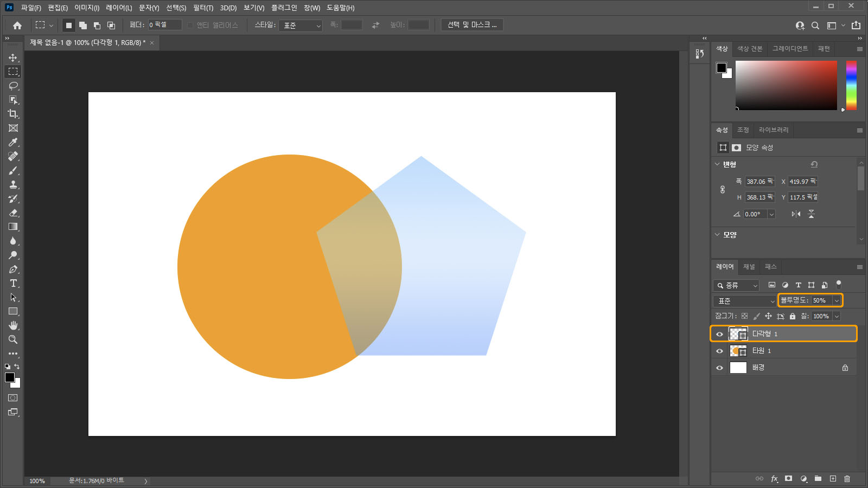Screen dimensions: 868x488
Task: Open the layer filter 종류 dropdown
Action: point(736,285)
